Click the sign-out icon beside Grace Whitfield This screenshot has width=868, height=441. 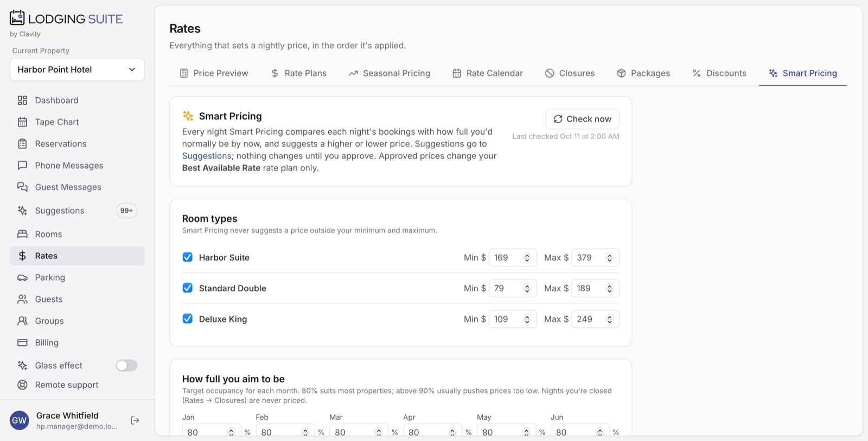135,420
